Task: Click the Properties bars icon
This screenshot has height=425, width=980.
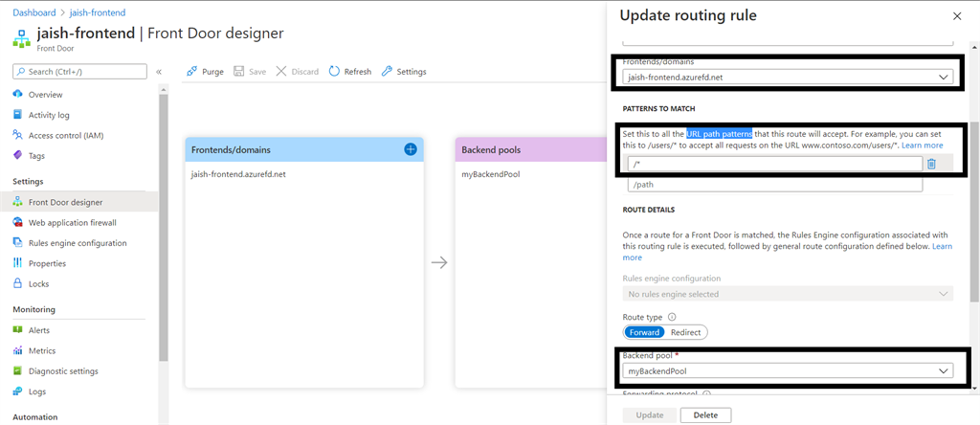Action: [x=17, y=263]
